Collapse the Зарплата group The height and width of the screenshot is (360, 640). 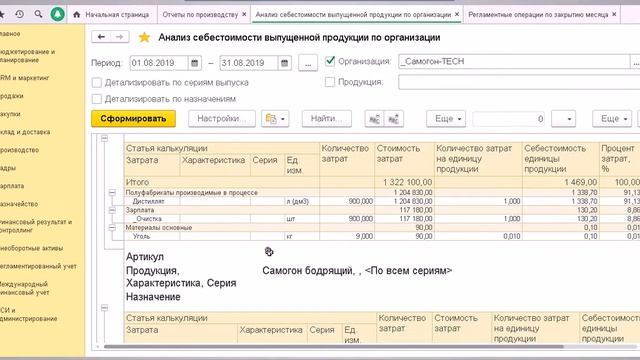pos(112,210)
